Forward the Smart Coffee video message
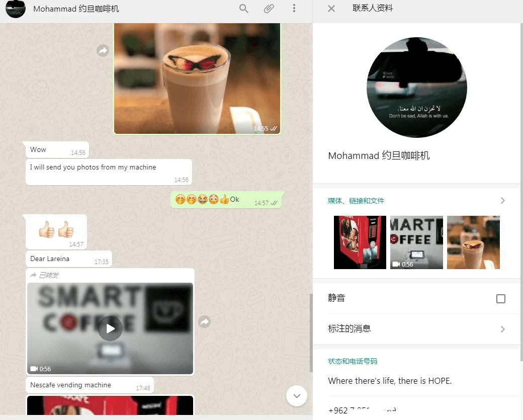The image size is (523, 420). (205, 321)
